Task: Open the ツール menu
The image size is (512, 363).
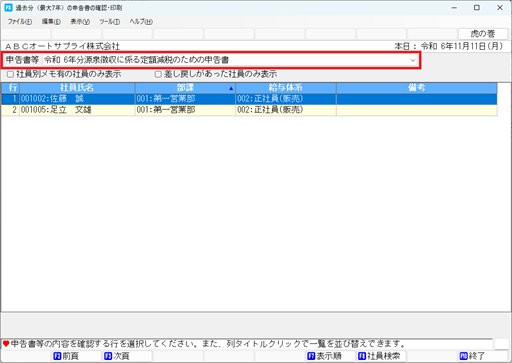Action: tap(109, 22)
